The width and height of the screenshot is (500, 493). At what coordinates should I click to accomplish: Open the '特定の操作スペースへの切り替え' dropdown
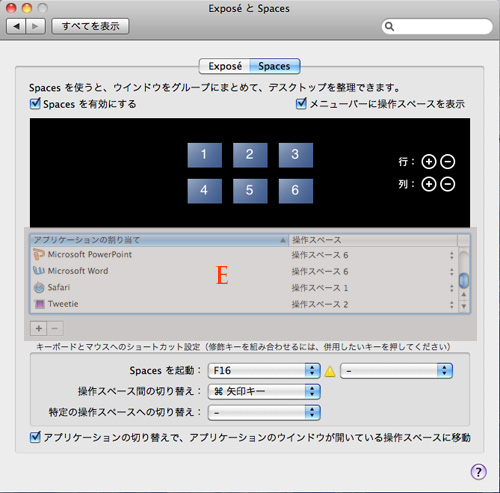[264, 413]
